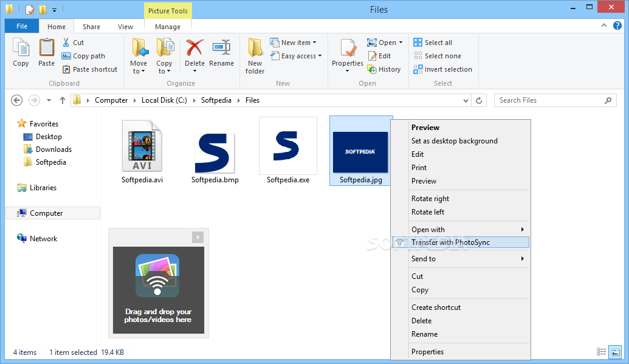
Task: Click Local Disk (C:) breadcrumb
Action: (164, 100)
